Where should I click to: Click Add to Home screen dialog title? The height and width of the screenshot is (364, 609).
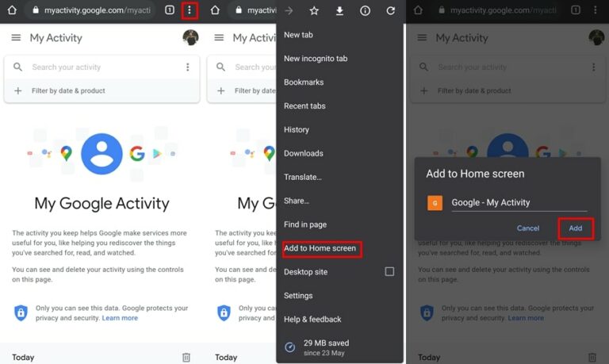click(475, 174)
